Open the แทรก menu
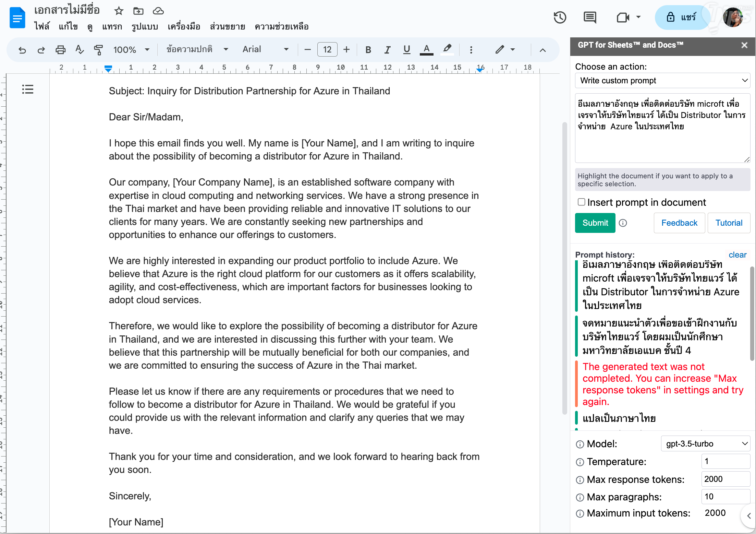 (x=112, y=26)
